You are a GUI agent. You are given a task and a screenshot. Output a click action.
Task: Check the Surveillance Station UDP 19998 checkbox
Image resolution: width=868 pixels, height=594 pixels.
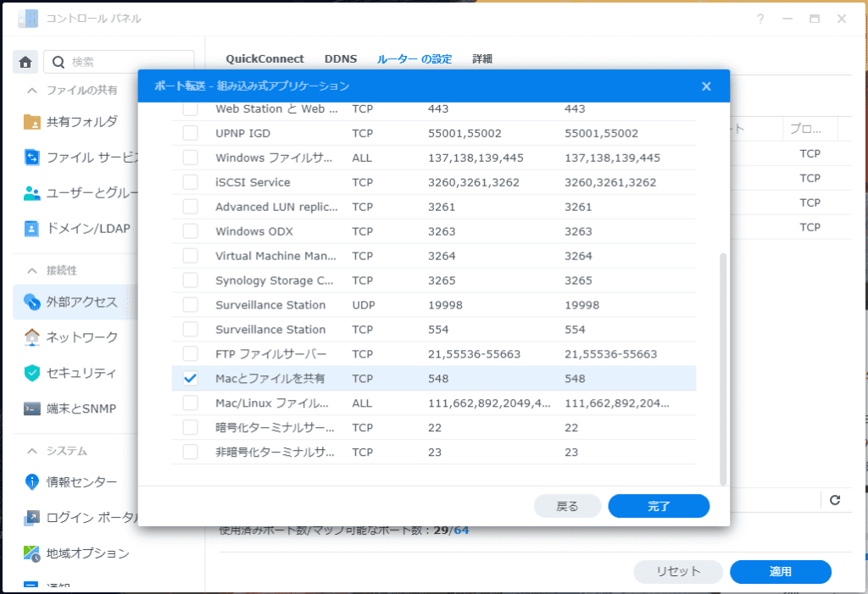(x=191, y=305)
